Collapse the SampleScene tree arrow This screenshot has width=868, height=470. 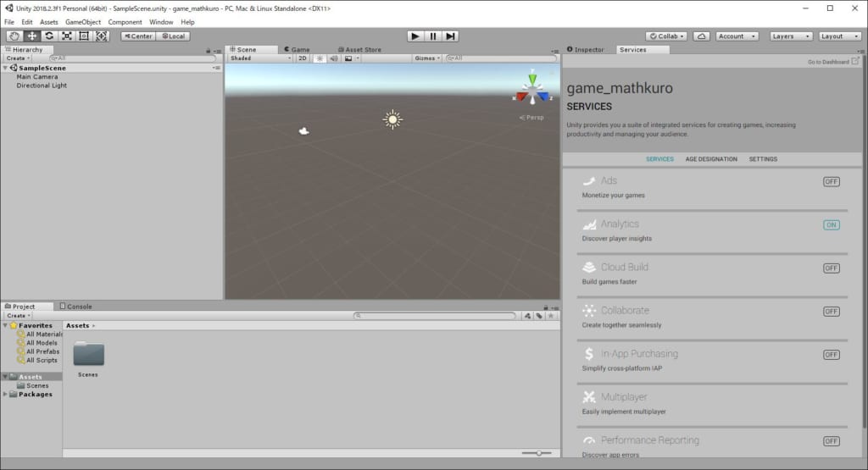[x=6, y=68]
